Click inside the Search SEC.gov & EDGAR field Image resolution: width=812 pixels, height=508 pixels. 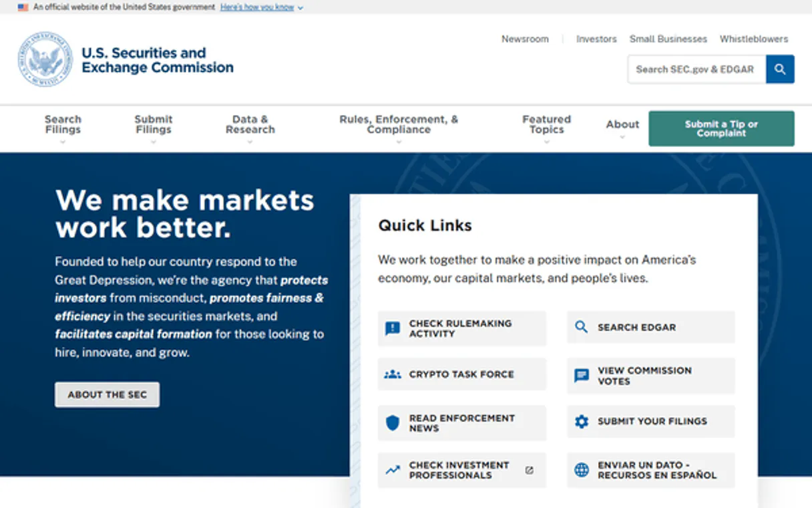point(694,69)
